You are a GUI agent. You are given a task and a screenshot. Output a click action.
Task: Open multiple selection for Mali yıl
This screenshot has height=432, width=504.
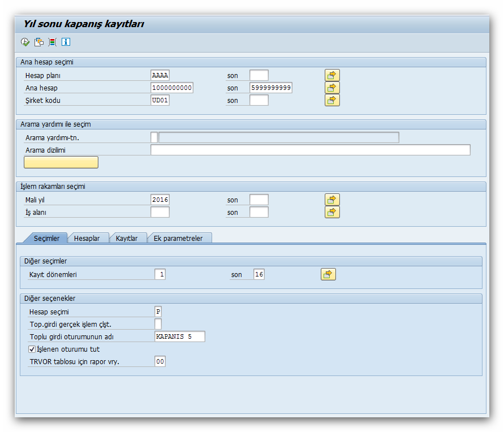pyautogui.click(x=332, y=200)
